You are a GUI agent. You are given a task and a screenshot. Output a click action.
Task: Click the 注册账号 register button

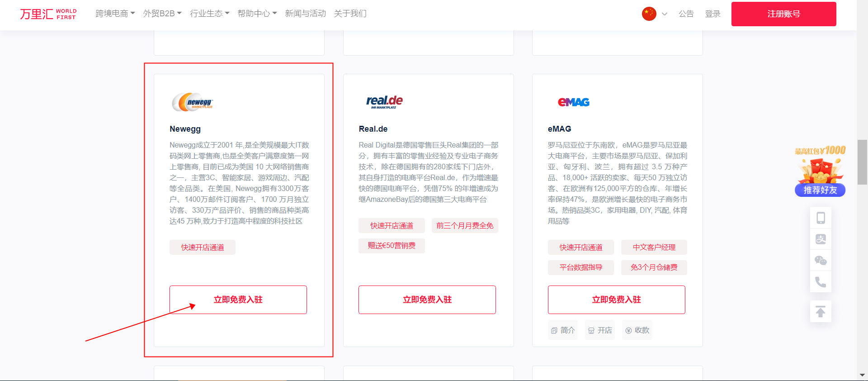click(x=784, y=14)
